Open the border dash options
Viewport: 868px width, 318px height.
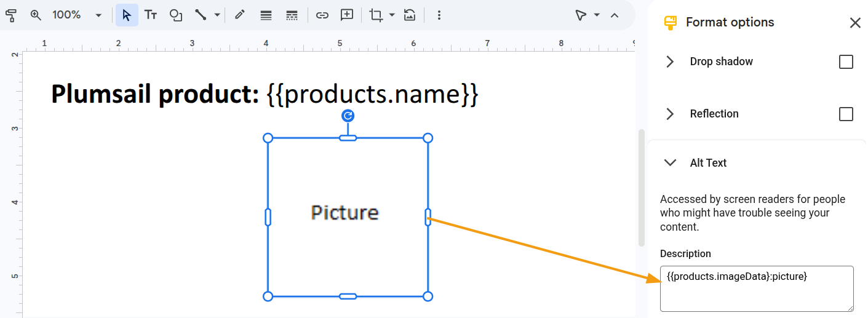tap(292, 15)
